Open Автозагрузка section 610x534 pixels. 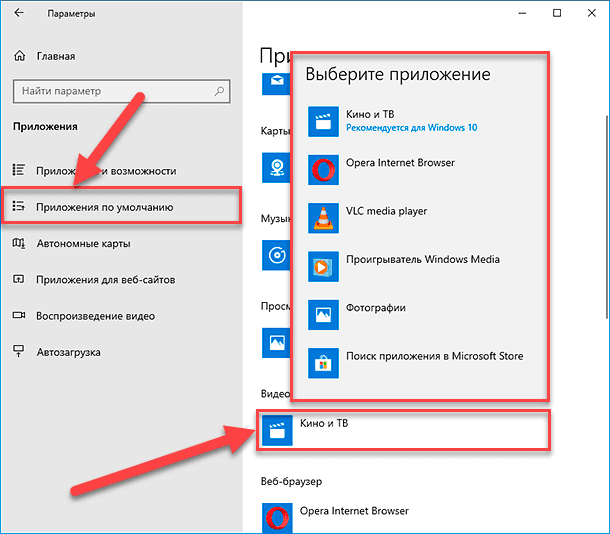(121, 352)
